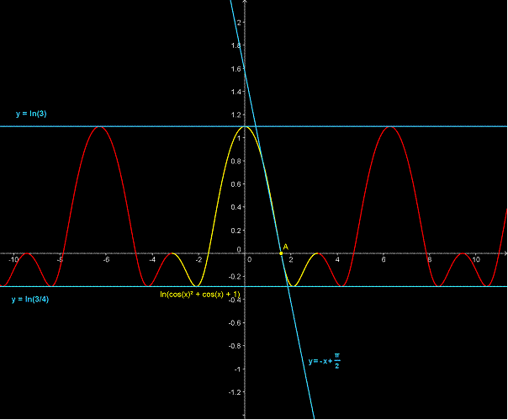Click the y-axis tick label 0.4
The width and height of the screenshot is (508, 420).
click(x=236, y=206)
